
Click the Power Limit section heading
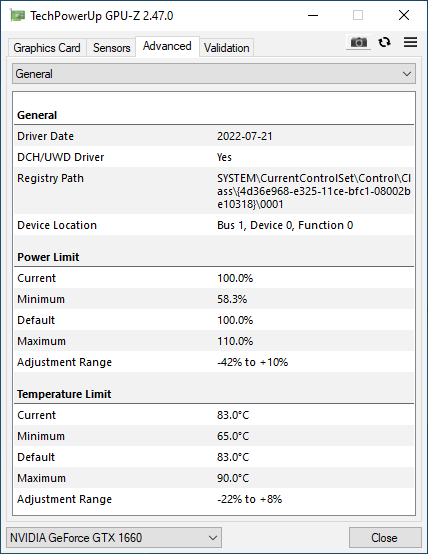pyautogui.click(x=48, y=257)
